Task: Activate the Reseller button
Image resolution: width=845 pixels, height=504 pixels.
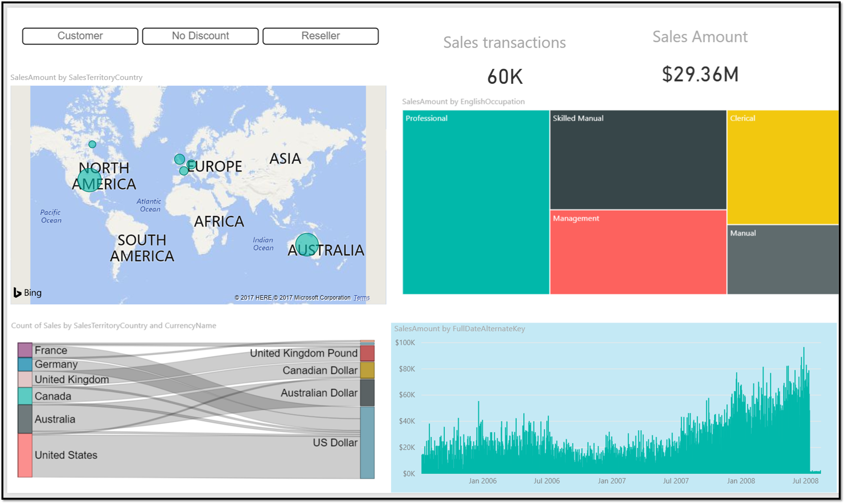Action: pos(320,36)
